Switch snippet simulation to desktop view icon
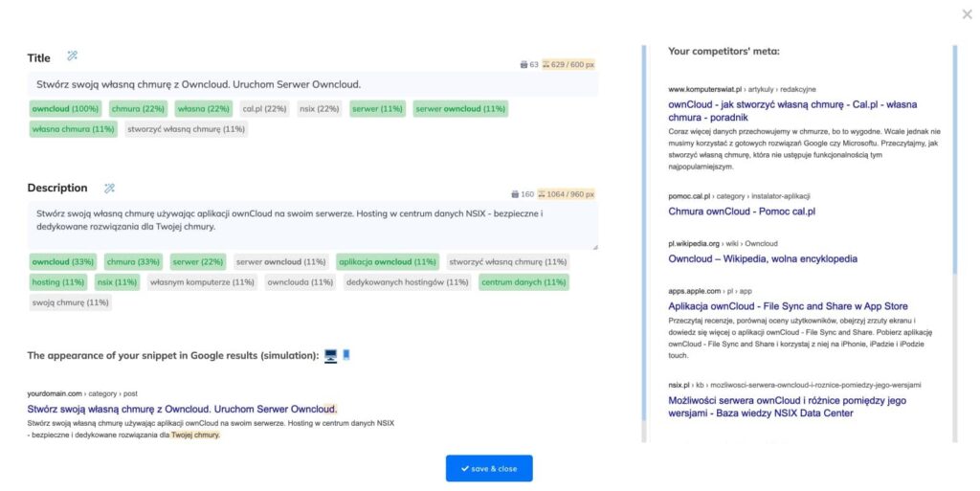980x491 pixels. [x=331, y=355]
